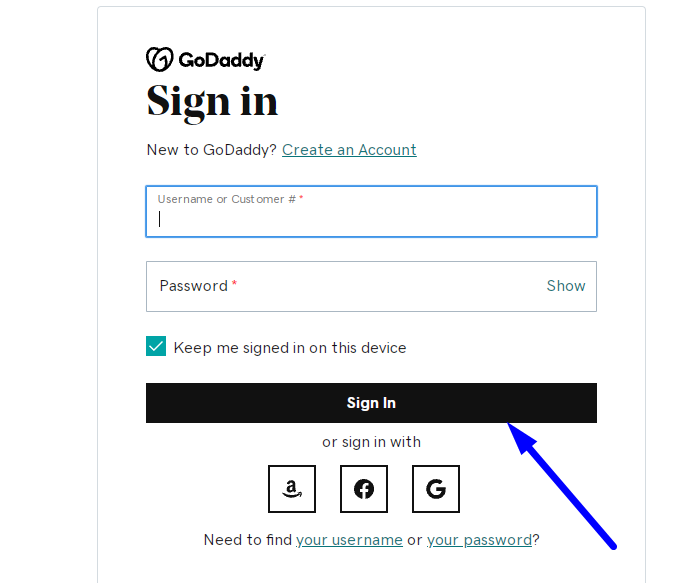
Task: Focus the Password input field
Action: (371, 287)
